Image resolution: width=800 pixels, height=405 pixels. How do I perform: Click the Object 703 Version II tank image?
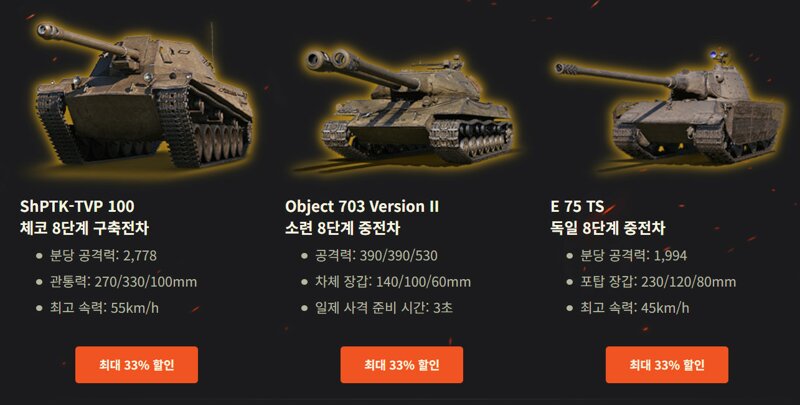pos(411,106)
